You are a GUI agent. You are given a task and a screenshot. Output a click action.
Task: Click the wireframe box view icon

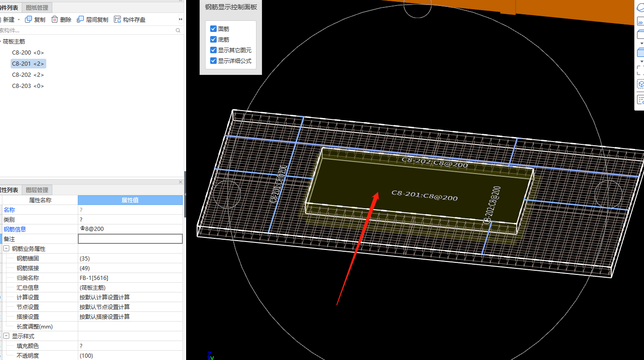[x=641, y=34]
